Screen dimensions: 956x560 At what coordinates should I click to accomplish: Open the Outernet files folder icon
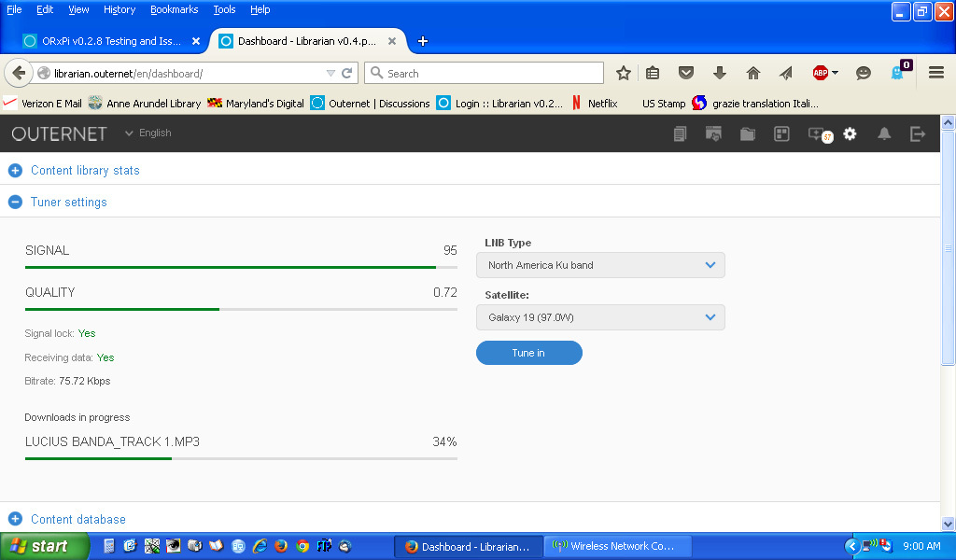click(748, 133)
